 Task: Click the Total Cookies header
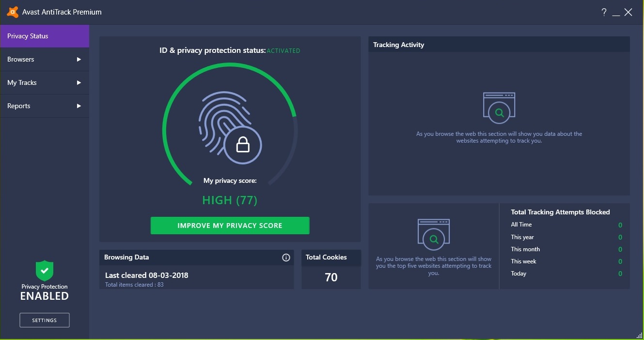[x=331, y=258]
